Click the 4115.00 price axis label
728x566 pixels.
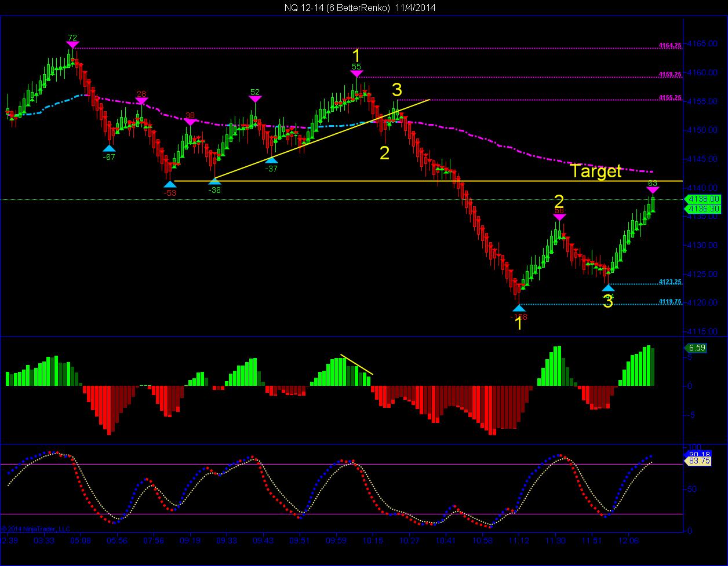pos(701,331)
